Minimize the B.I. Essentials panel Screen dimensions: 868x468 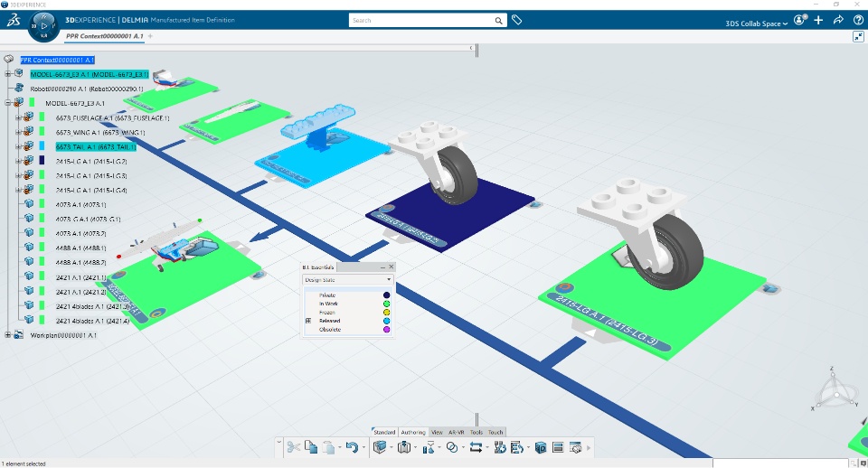382,267
